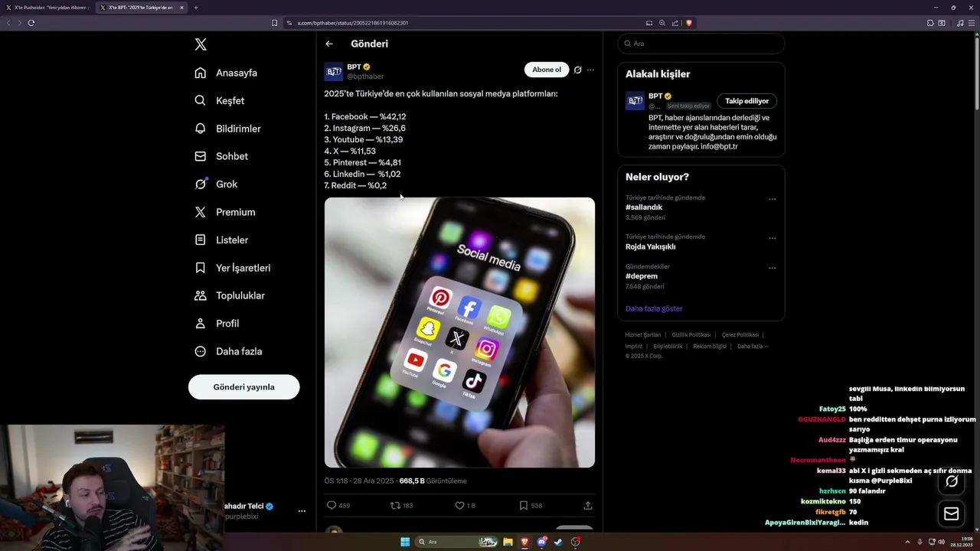Screen dimensions: 980x551
Task: Click share icon on post
Action: tap(588, 505)
